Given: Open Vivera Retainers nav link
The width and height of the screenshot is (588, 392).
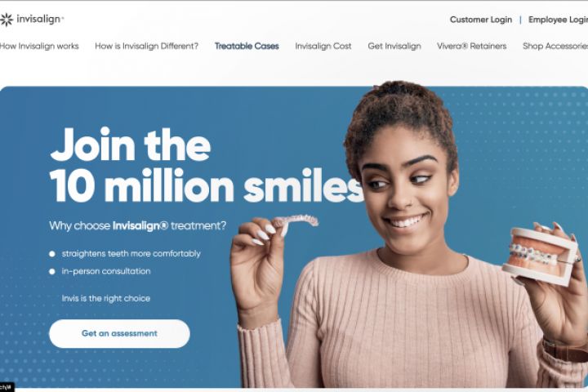Looking at the screenshot, I should pyautogui.click(x=472, y=46).
